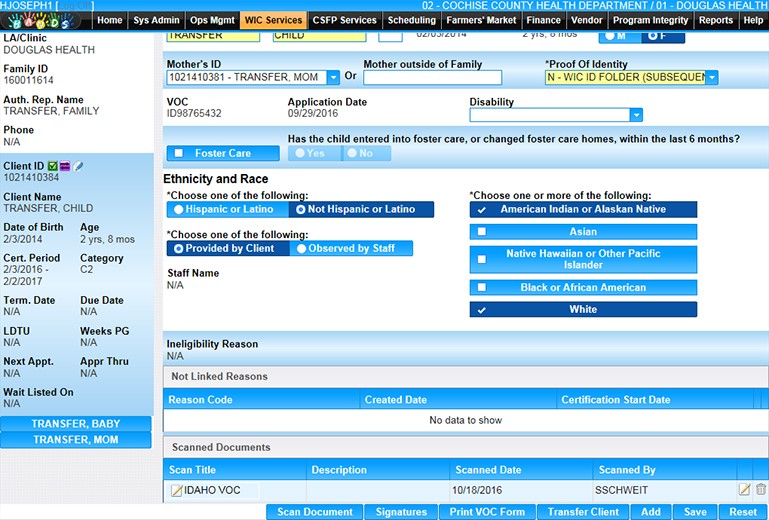
Task: Toggle the Foster Care checkbox
Action: click(179, 154)
